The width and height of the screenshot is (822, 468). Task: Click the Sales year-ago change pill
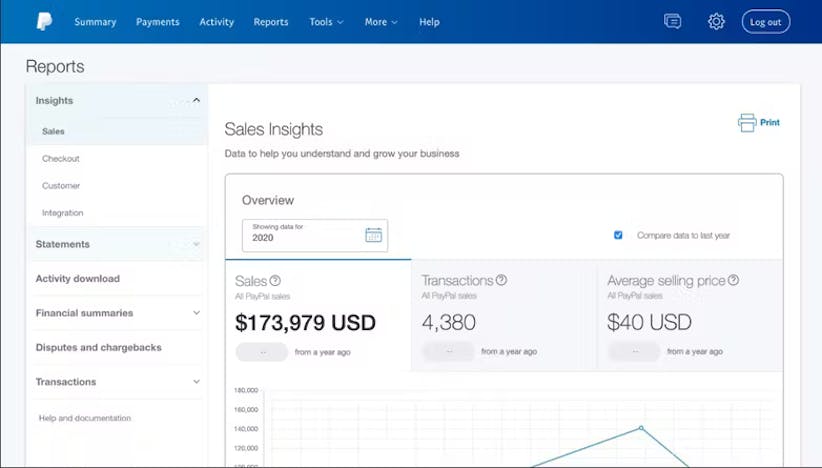click(x=262, y=352)
